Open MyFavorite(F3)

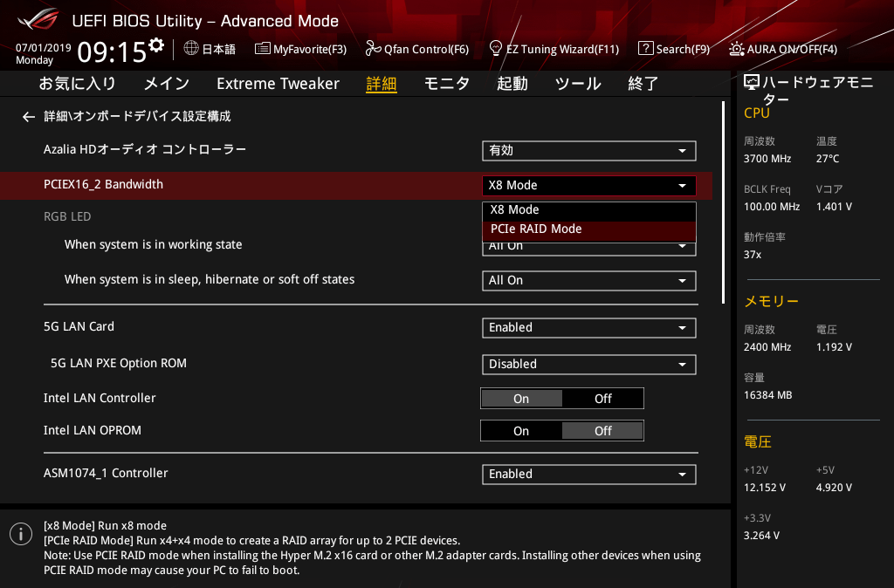point(300,49)
